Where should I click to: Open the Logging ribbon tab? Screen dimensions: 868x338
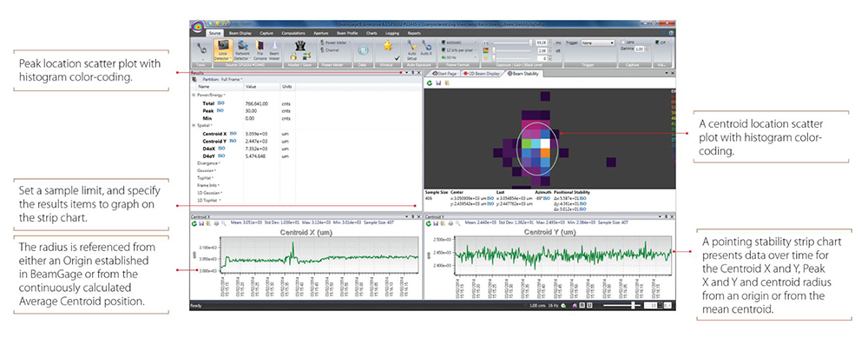(x=392, y=33)
